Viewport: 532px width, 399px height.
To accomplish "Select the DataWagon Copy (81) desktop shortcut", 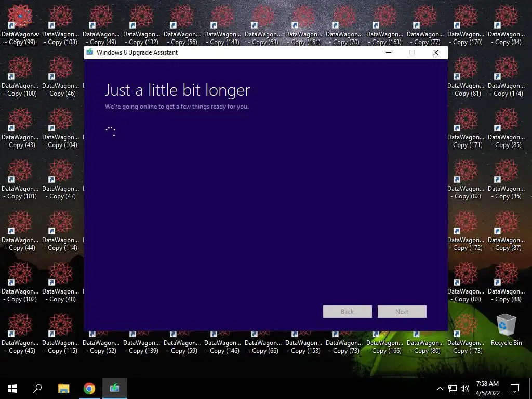I will (466, 77).
